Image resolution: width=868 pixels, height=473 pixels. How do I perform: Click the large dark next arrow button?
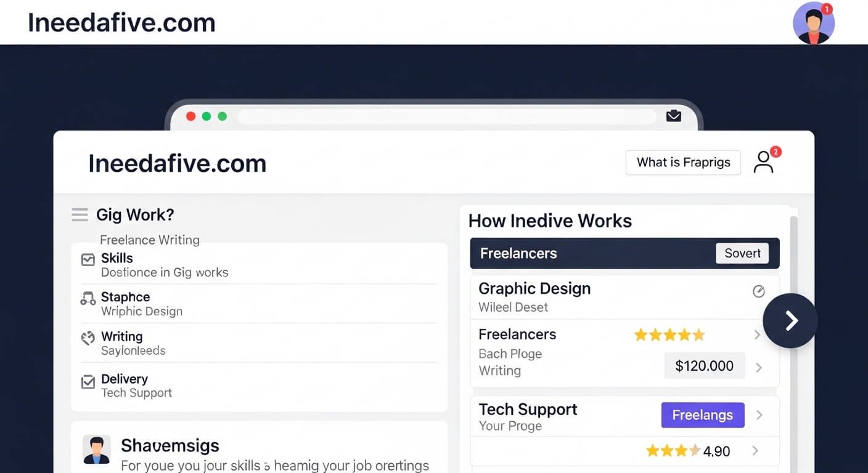tap(790, 320)
